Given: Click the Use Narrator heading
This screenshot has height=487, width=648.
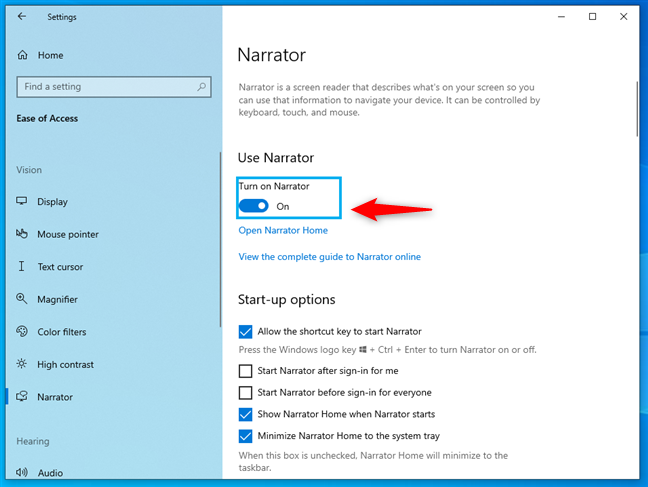Looking at the screenshot, I should click(276, 158).
